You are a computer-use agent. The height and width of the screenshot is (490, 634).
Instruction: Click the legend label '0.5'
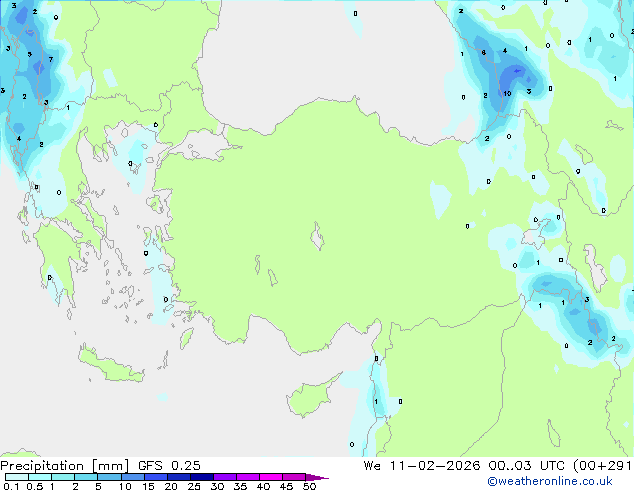point(34,486)
